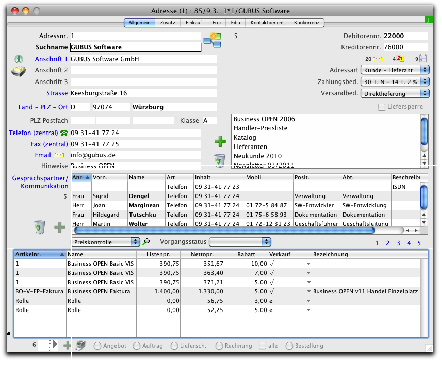Click the arrow next to record count 6
Image resolution: width=442 pixels, height=366 pixels.
[55, 344]
